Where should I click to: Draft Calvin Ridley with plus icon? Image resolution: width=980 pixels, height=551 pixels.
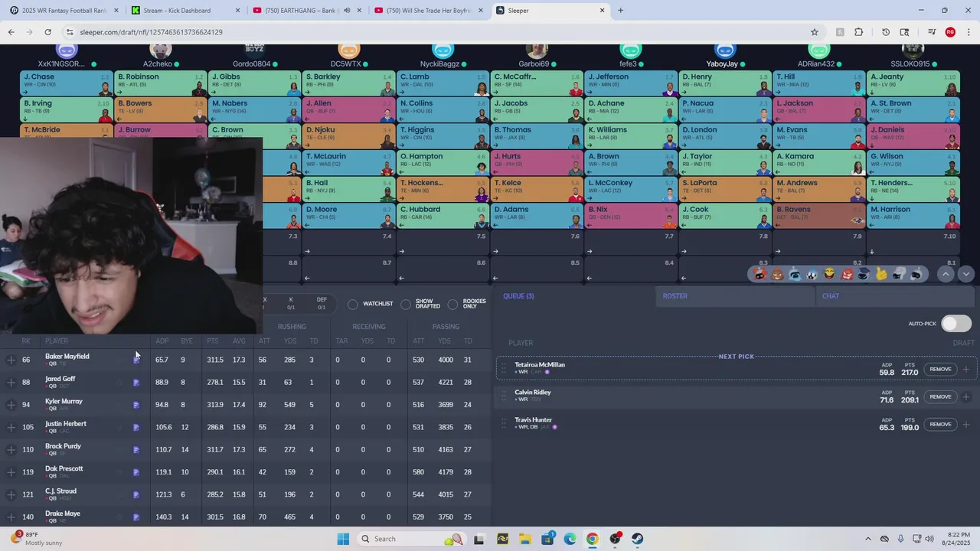965,397
